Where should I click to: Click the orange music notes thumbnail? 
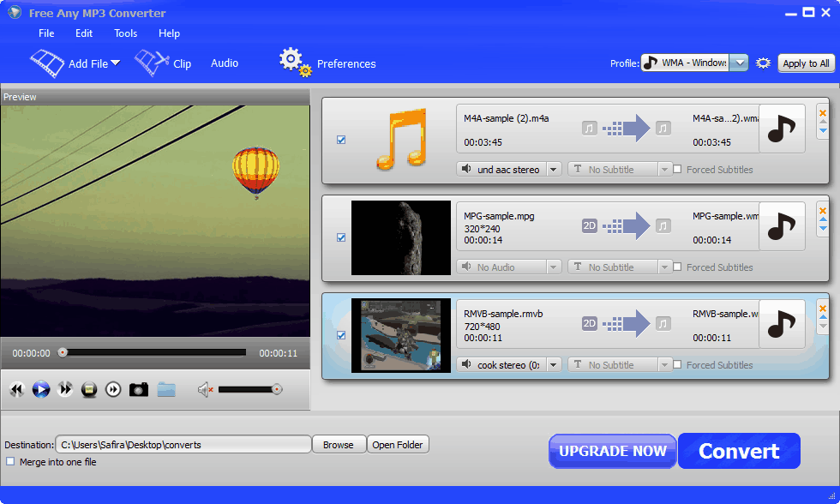pyautogui.click(x=401, y=139)
